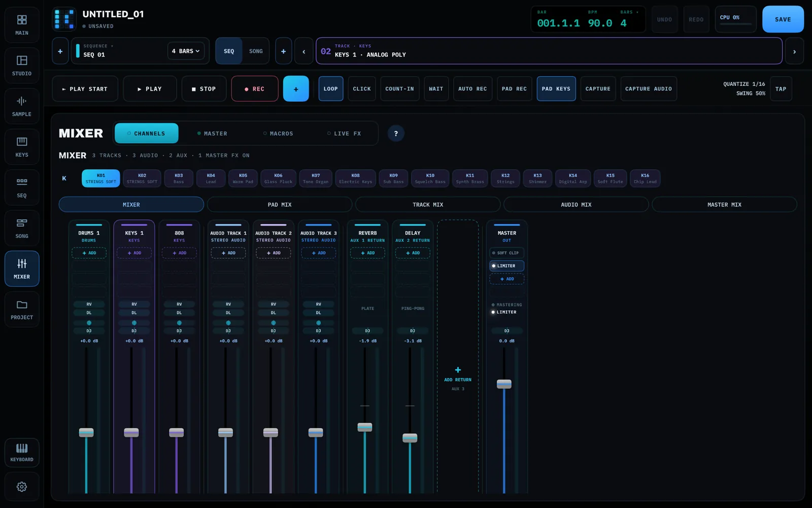
Task: Add insert effect on 808 channel
Action: tap(179, 252)
